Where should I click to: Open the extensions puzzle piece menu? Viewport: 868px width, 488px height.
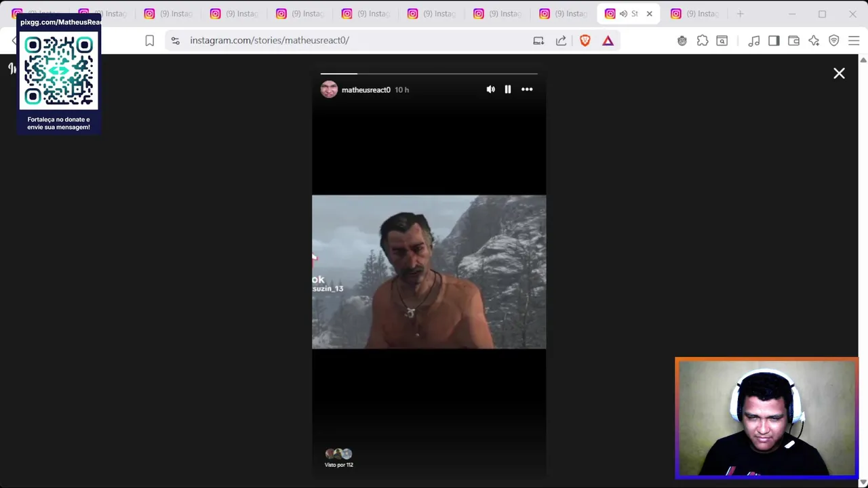tap(703, 41)
